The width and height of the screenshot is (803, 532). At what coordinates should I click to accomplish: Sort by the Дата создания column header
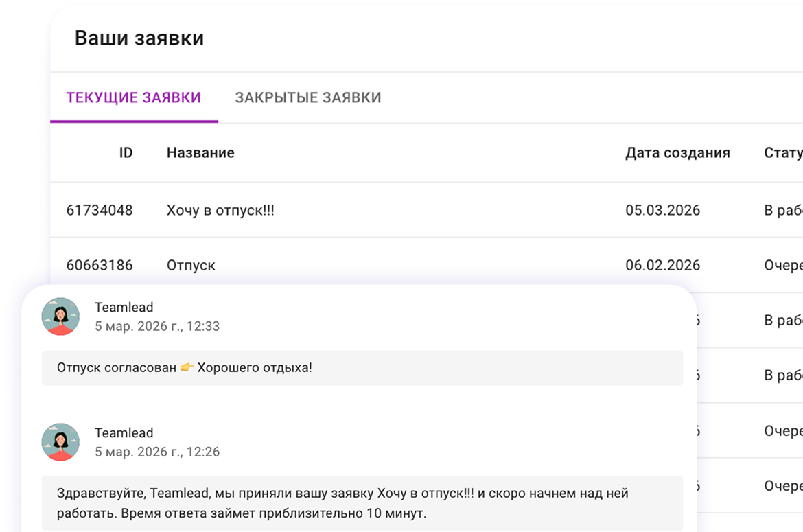(x=677, y=152)
